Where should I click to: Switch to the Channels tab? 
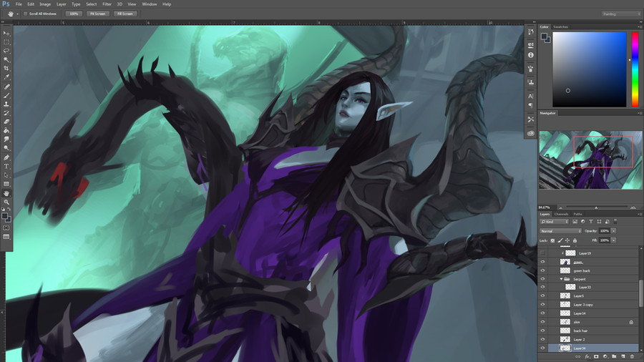(561, 214)
